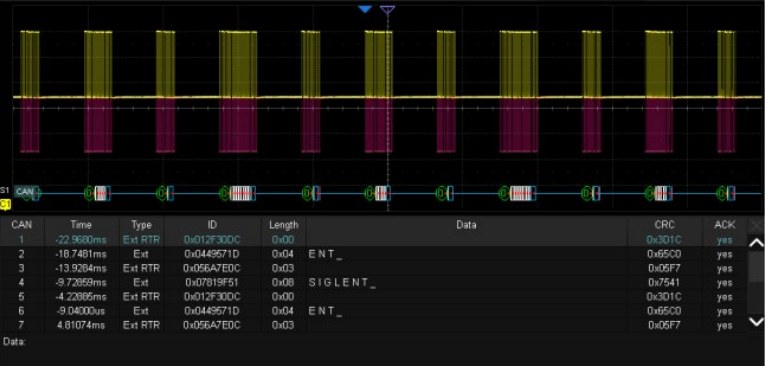Viewport: 765px width, 366px height.
Task: Click the ID column header
Action: click(212, 225)
